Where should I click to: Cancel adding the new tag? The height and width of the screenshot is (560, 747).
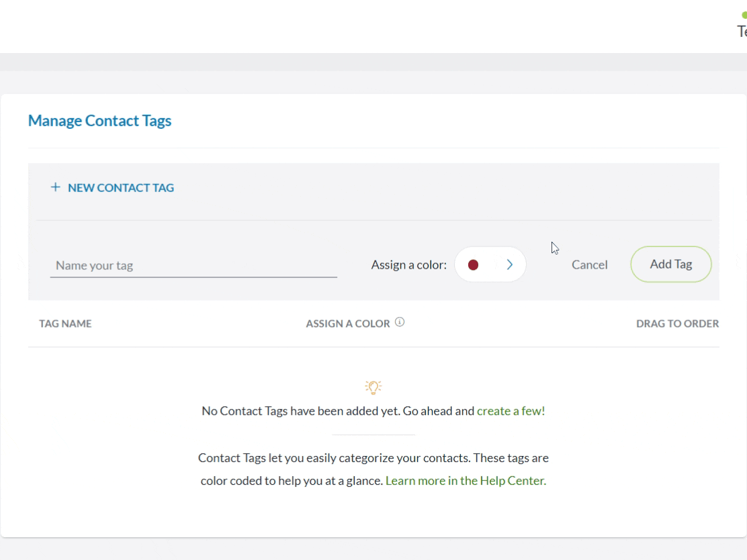coord(589,265)
